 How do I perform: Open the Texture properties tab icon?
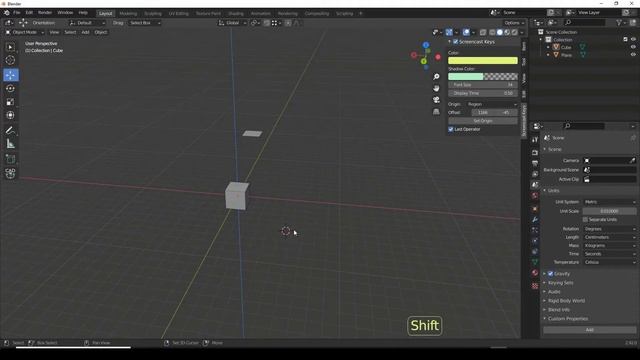point(535,286)
